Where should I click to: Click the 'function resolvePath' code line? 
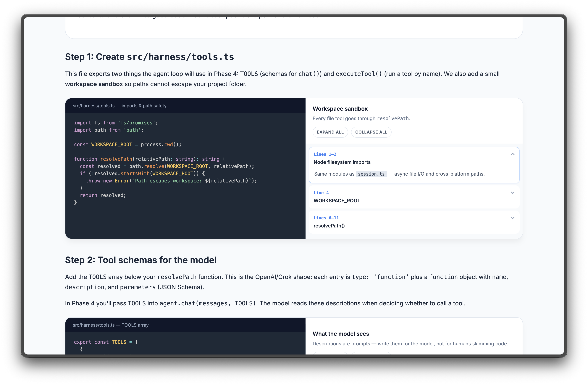click(149, 159)
